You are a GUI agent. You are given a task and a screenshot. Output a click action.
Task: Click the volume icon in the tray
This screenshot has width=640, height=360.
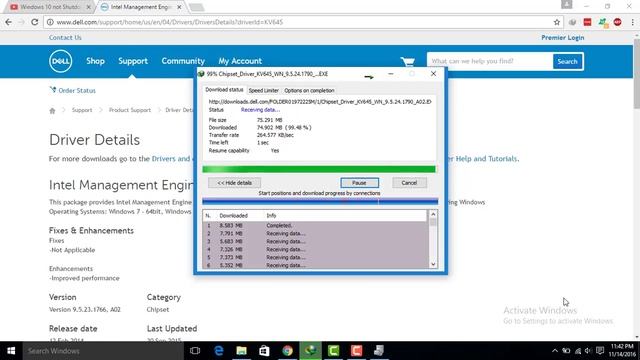pos(588,351)
